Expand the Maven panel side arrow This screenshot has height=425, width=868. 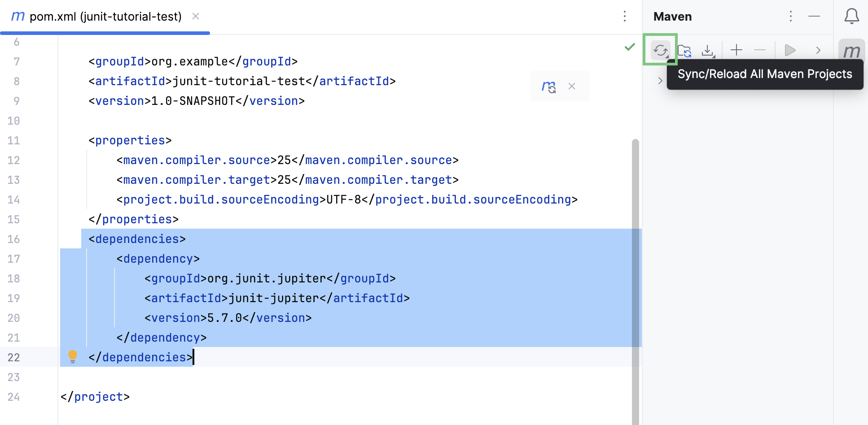coord(660,81)
